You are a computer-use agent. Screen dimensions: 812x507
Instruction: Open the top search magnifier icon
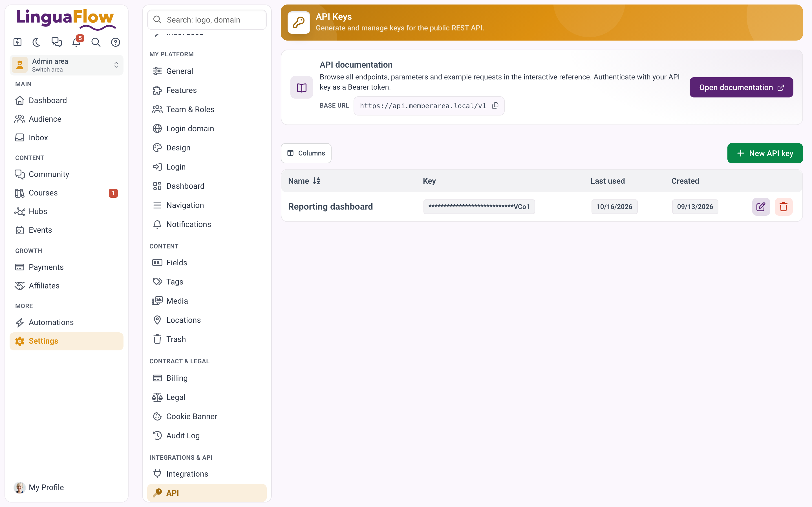click(96, 42)
